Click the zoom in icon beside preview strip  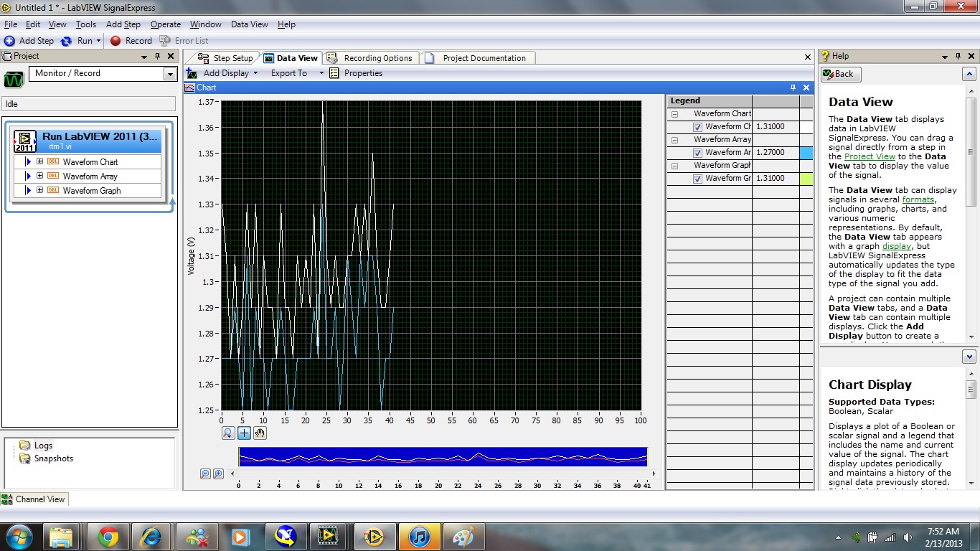pos(218,474)
